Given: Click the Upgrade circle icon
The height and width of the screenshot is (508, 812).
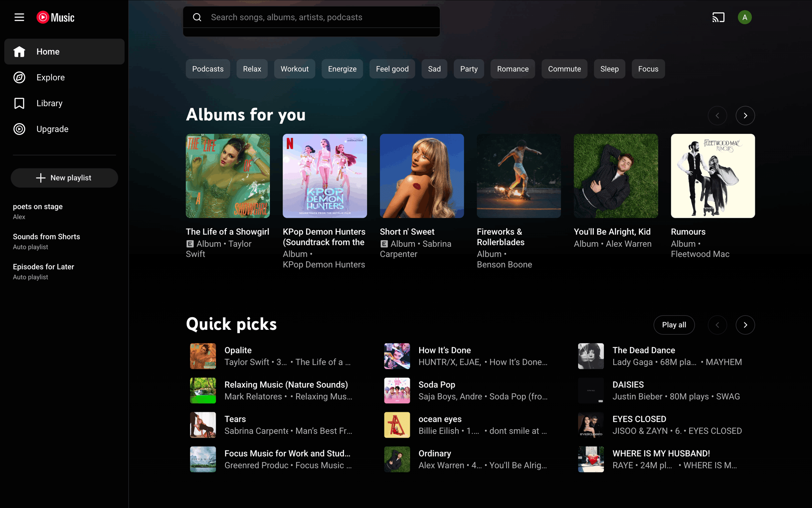Looking at the screenshot, I should (x=19, y=129).
